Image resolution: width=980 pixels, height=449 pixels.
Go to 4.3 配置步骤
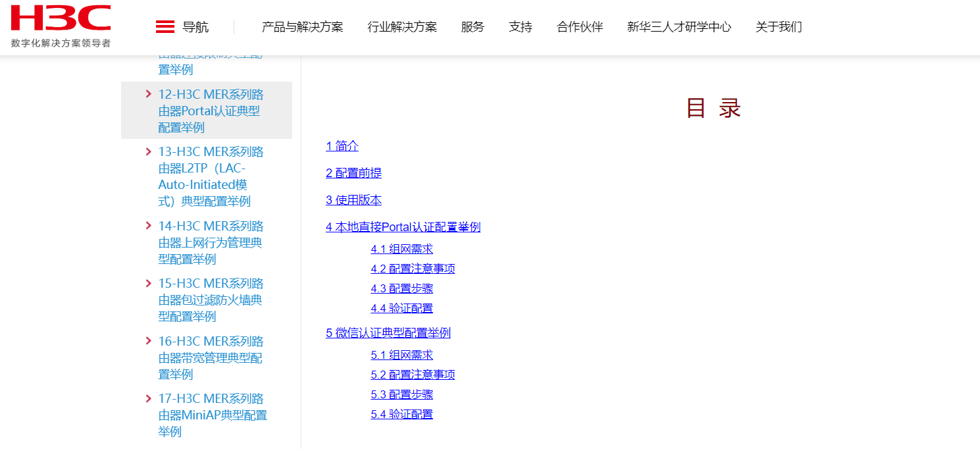(x=401, y=288)
